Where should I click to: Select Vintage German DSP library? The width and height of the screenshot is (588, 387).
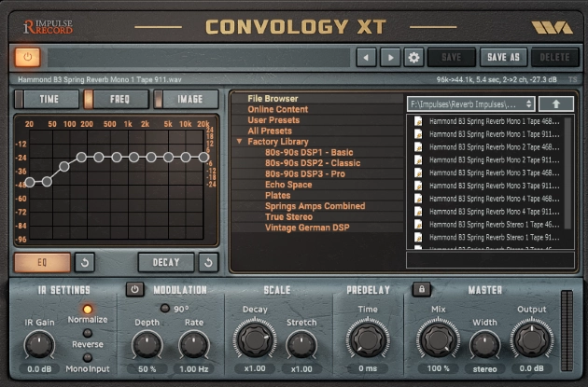pos(307,228)
